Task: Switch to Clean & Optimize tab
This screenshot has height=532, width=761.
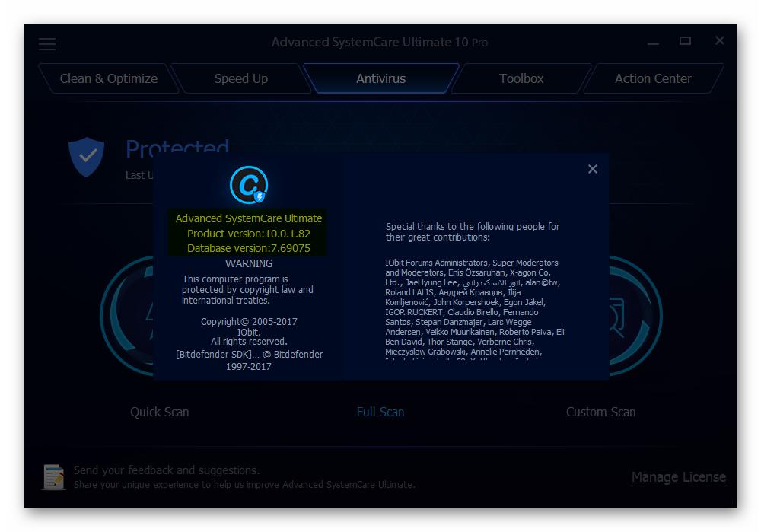Action: (109, 78)
